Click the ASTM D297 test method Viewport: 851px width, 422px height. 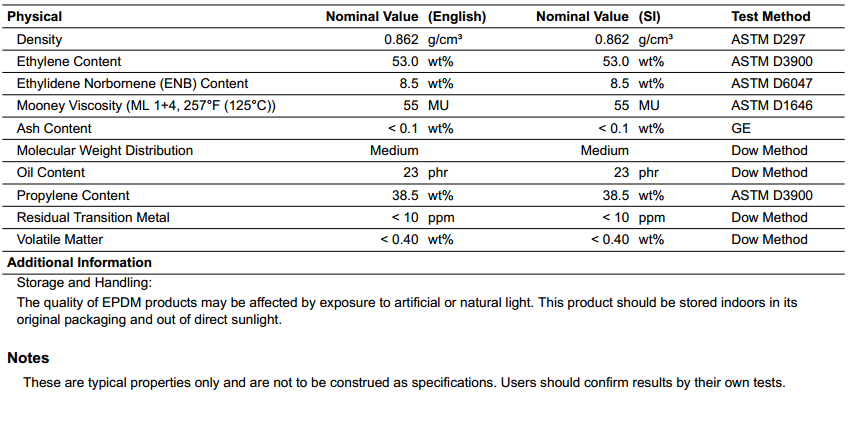(769, 39)
